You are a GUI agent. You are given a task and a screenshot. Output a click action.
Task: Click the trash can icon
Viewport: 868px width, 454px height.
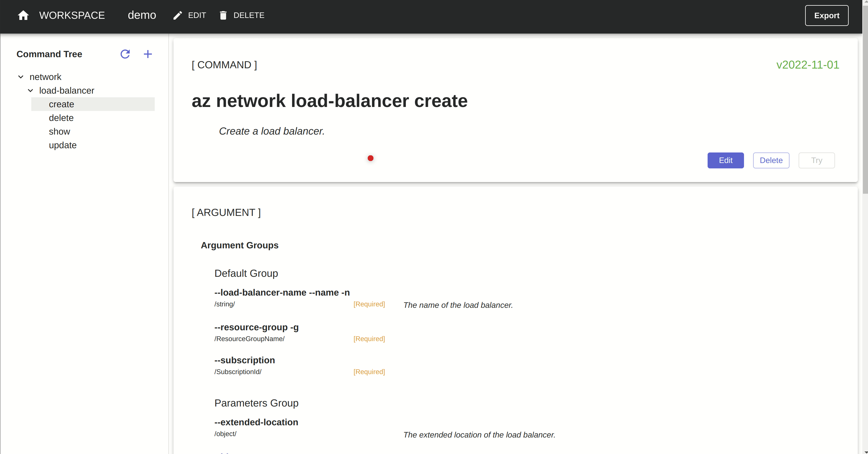click(223, 16)
